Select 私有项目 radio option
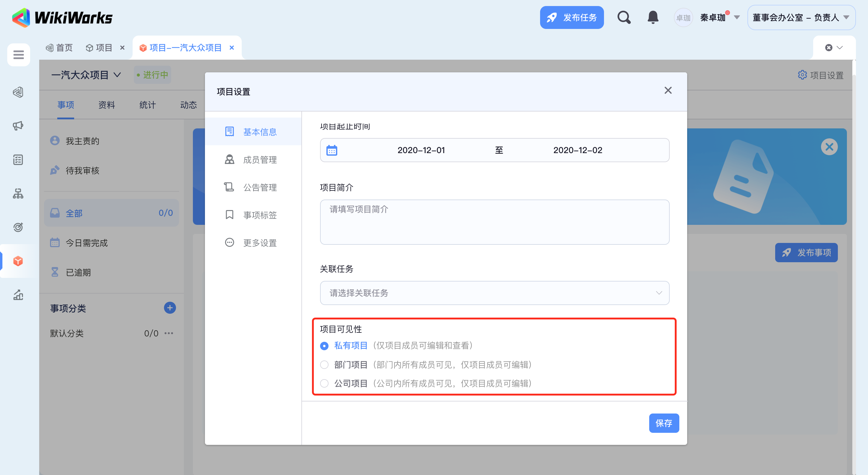 pyautogui.click(x=324, y=346)
